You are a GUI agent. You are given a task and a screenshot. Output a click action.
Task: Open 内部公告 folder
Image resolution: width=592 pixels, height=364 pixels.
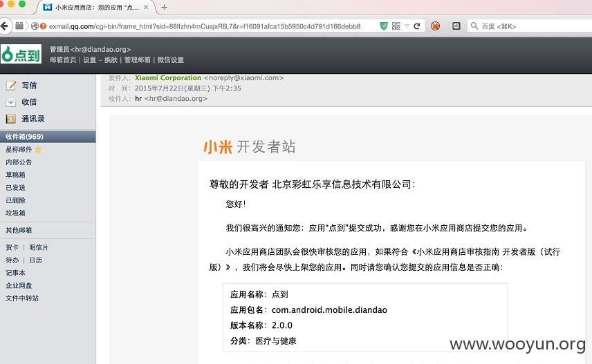[19, 162]
